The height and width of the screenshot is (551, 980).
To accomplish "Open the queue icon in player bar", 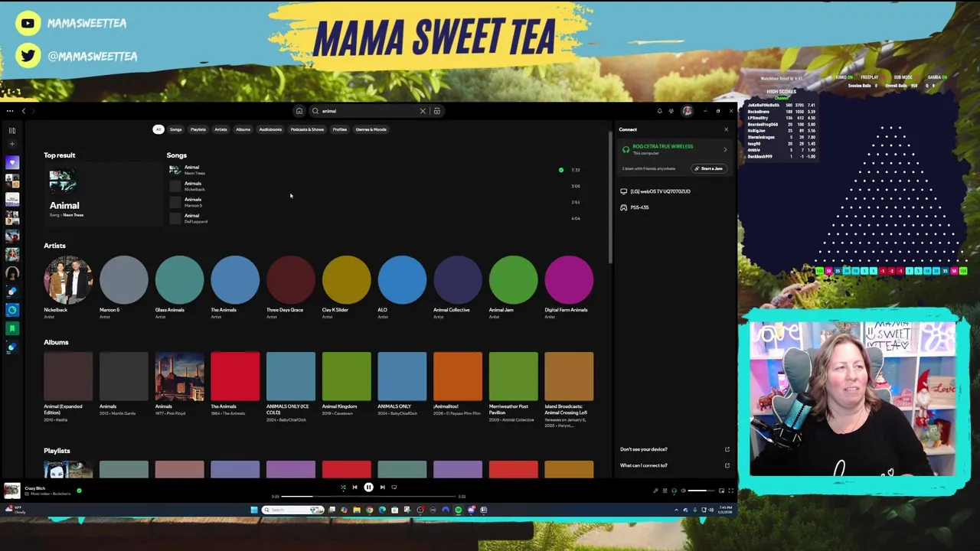I will pos(665,491).
